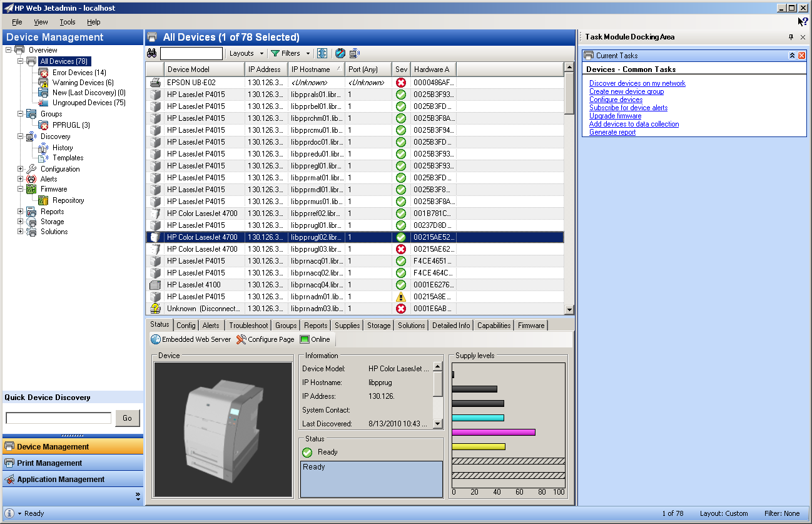
Task: Click printer icon of HP LaserJet 4100 row
Action: (x=155, y=284)
